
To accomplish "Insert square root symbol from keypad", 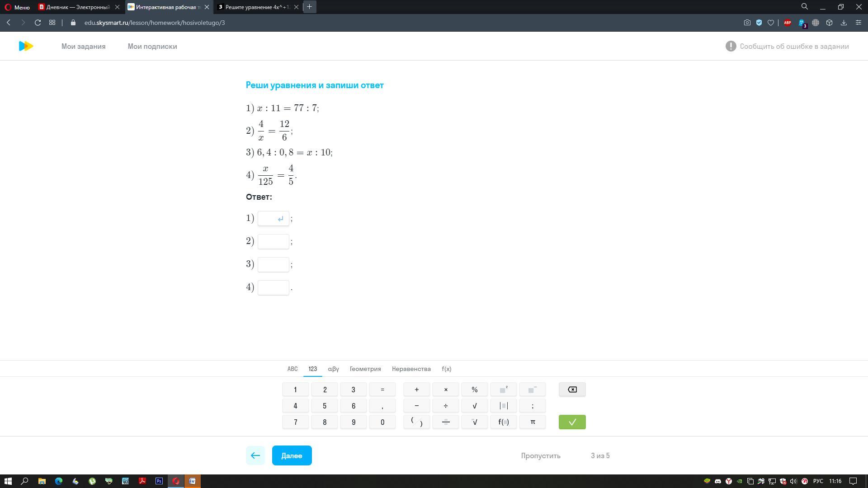I will [474, 406].
